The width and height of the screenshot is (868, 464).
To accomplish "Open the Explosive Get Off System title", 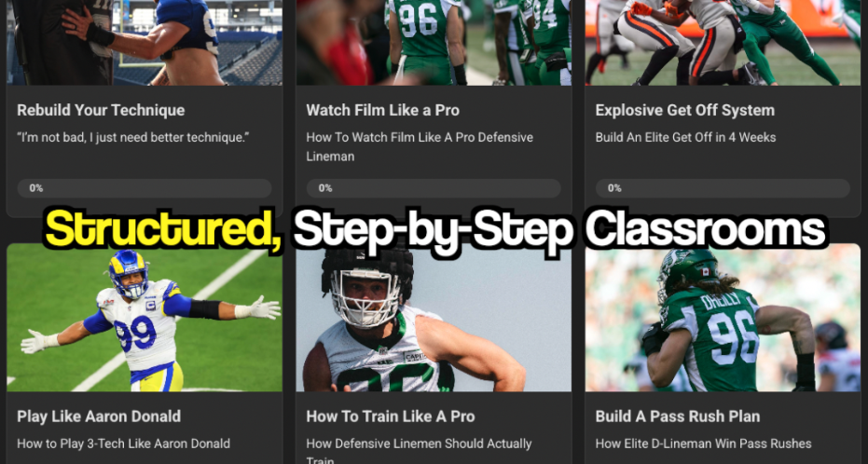I will click(x=684, y=110).
